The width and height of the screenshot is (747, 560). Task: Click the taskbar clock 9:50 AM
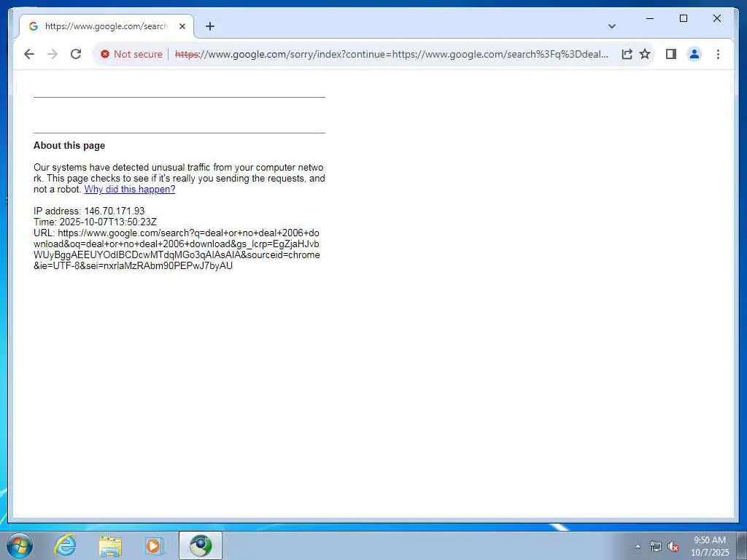[710, 546]
